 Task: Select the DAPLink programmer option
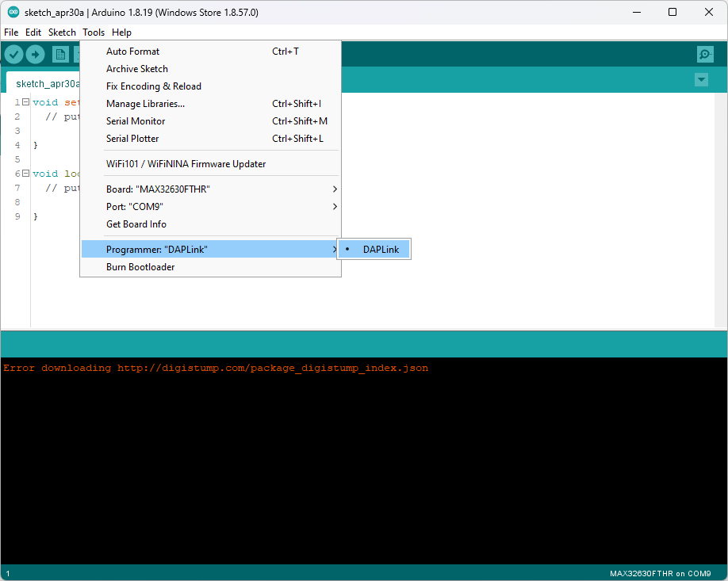(374, 249)
